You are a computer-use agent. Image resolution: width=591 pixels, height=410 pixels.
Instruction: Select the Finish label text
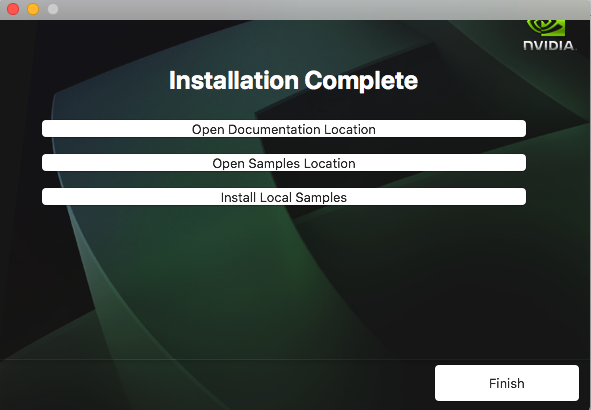pyautogui.click(x=507, y=383)
